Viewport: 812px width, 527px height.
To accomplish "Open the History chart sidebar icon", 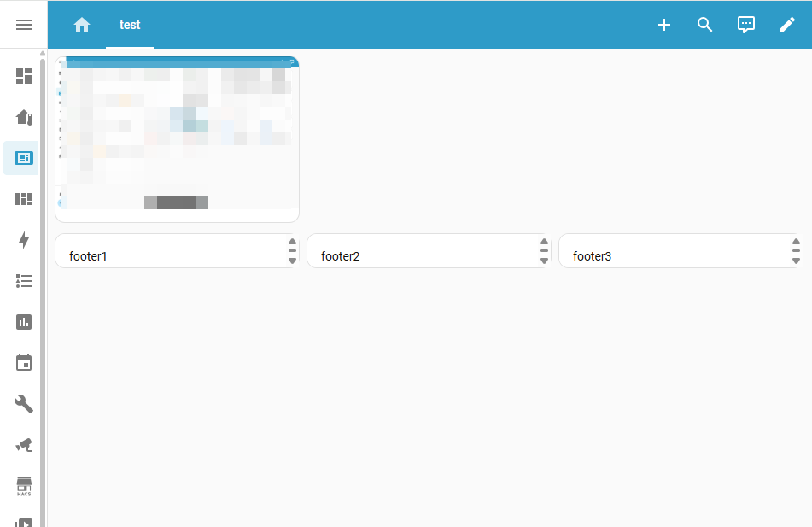I will click(24, 322).
